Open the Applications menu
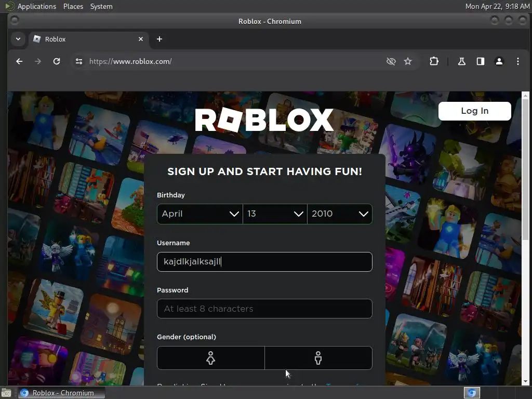 click(37, 6)
